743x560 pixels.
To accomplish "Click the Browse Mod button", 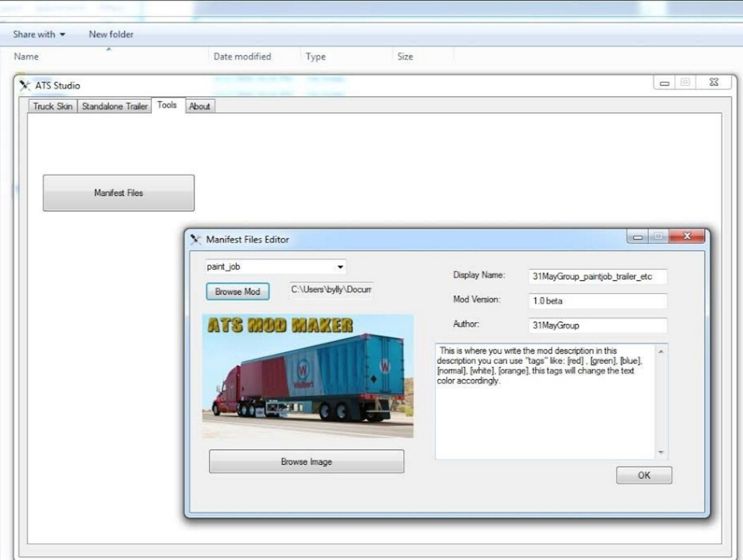I will [x=237, y=291].
